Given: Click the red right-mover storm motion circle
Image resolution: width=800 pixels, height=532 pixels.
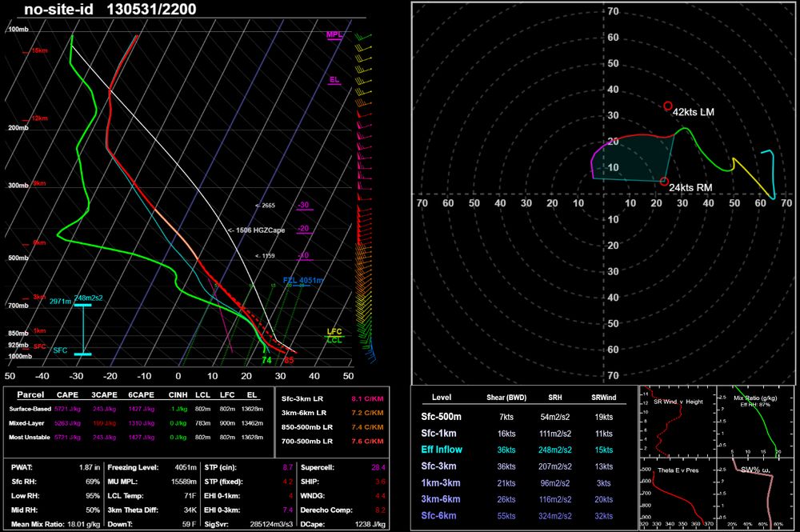Looking at the screenshot, I should tap(664, 181).
